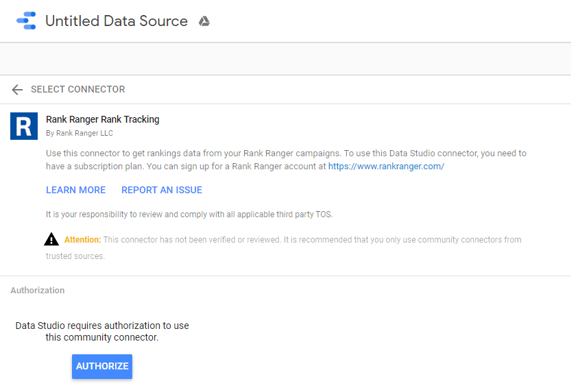Click the Data Studio logo icon
The width and height of the screenshot is (571, 392).
(25, 21)
